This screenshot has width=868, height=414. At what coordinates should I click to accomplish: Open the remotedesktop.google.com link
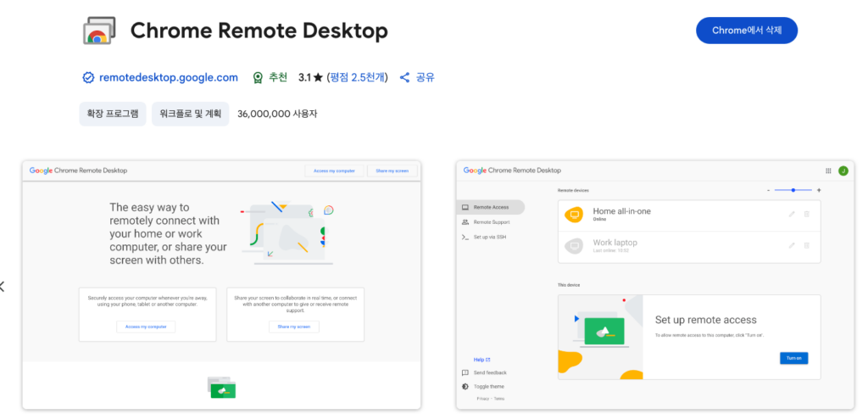[x=169, y=77]
